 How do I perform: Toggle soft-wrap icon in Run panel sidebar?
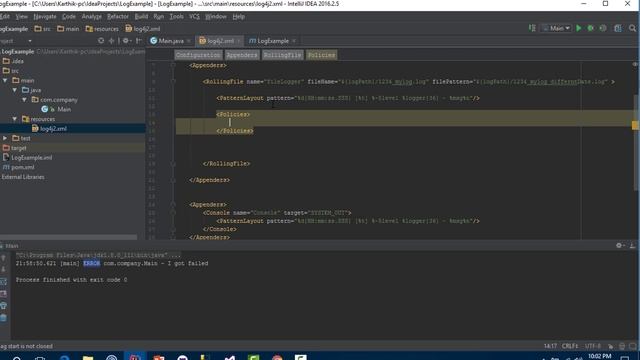tap(4, 282)
